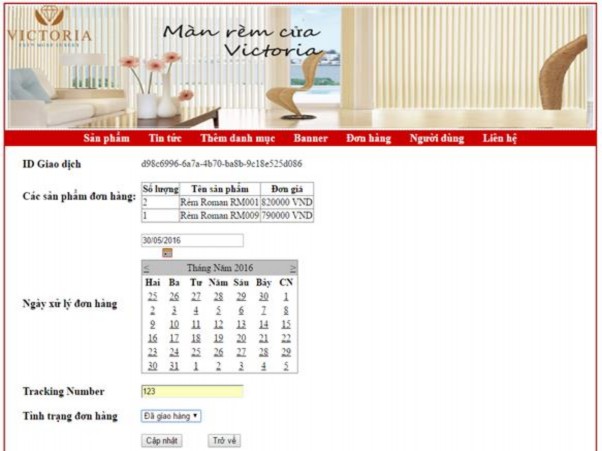Expand the Tình trạng đơn hàng dropdown
The height and width of the screenshot is (451, 602).
171,416
